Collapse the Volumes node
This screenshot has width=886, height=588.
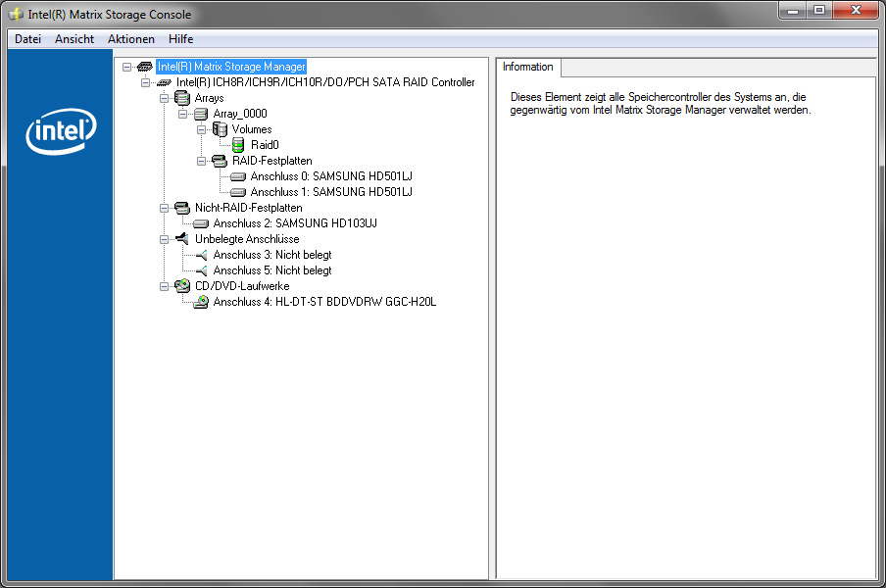[x=201, y=129]
